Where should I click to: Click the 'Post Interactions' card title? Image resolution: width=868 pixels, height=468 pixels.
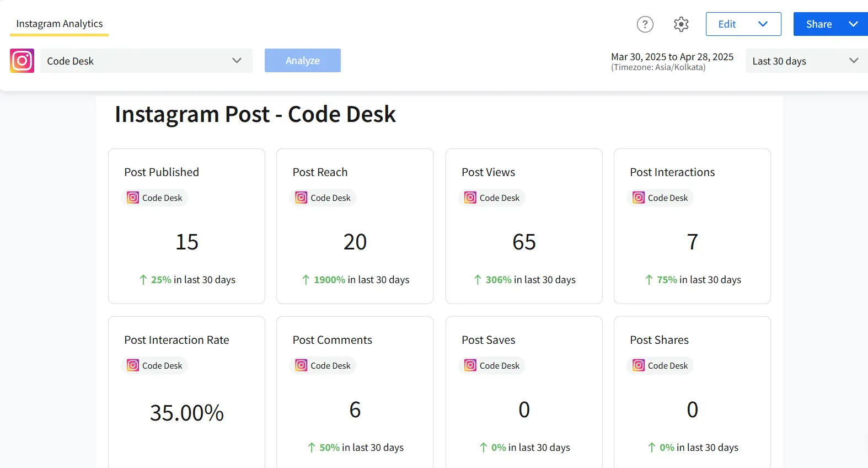click(x=672, y=172)
